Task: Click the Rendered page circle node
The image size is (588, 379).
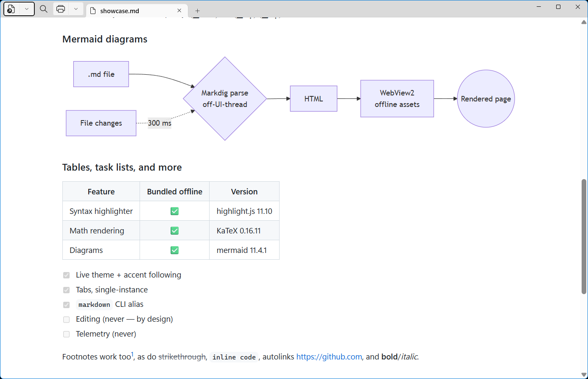Action: [x=486, y=98]
